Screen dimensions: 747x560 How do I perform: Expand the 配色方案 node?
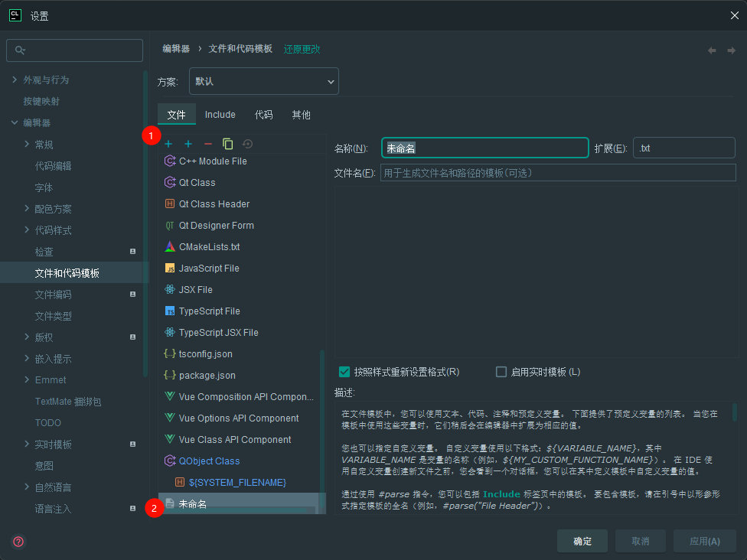click(x=27, y=208)
